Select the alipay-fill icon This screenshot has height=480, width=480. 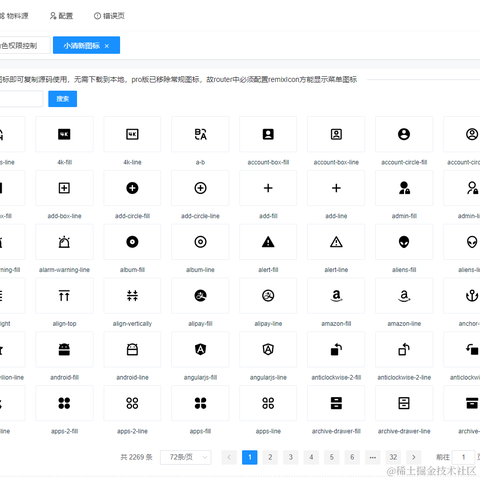[200, 296]
